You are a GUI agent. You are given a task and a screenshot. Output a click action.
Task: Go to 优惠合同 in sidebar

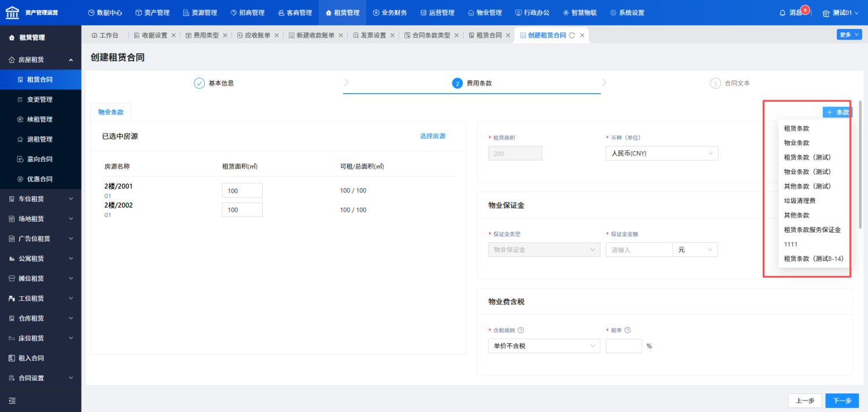point(41,179)
